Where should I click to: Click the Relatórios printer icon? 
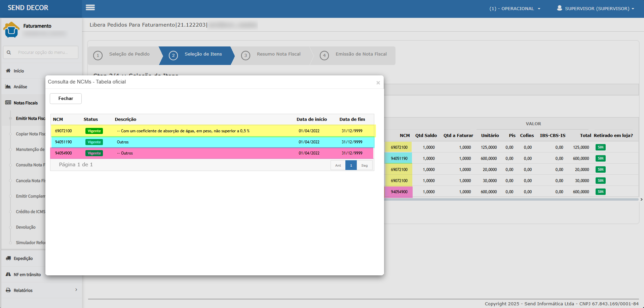tap(8, 290)
